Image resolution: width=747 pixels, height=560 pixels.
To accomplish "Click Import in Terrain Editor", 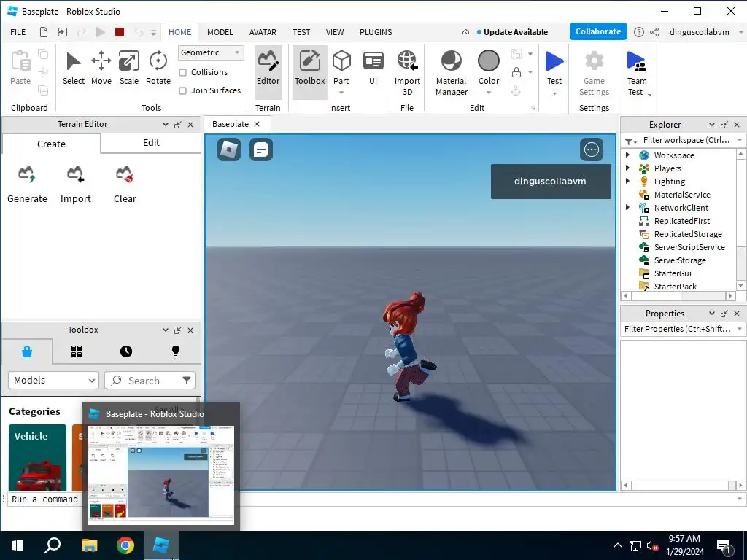I will [x=75, y=184].
